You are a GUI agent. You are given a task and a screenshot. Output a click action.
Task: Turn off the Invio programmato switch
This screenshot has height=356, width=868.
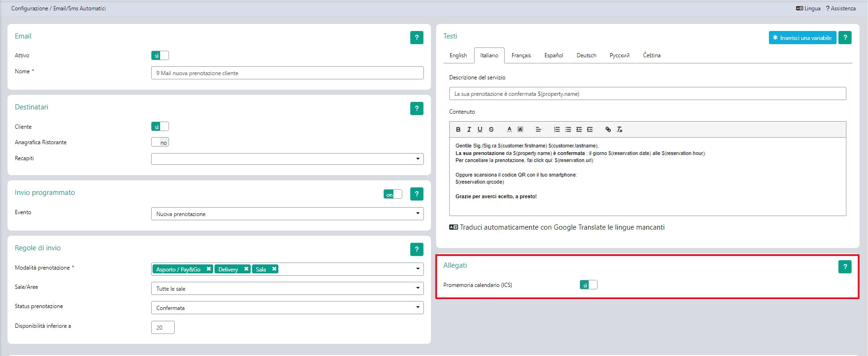[x=393, y=194]
